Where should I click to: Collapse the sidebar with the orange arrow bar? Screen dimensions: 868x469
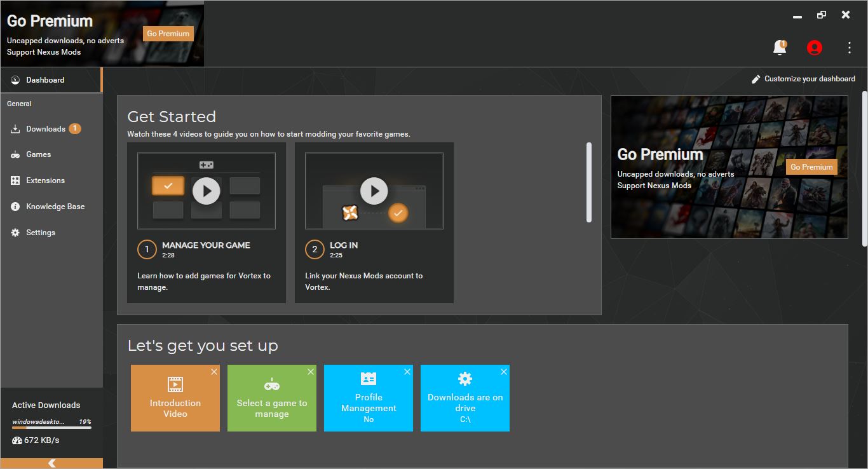tap(51, 463)
